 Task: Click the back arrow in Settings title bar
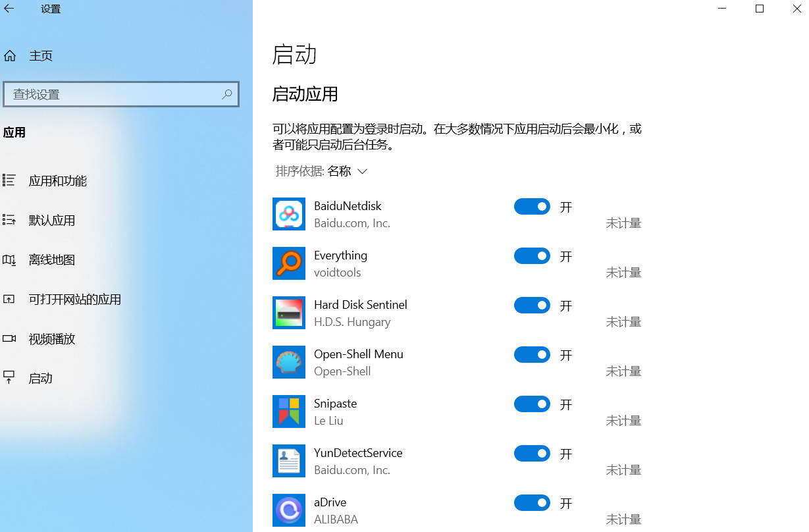(9, 9)
